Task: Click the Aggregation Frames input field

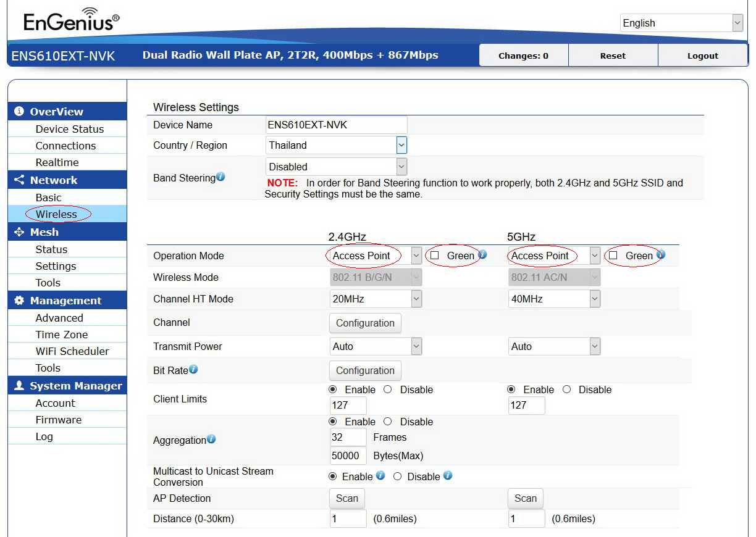Action: (x=348, y=437)
